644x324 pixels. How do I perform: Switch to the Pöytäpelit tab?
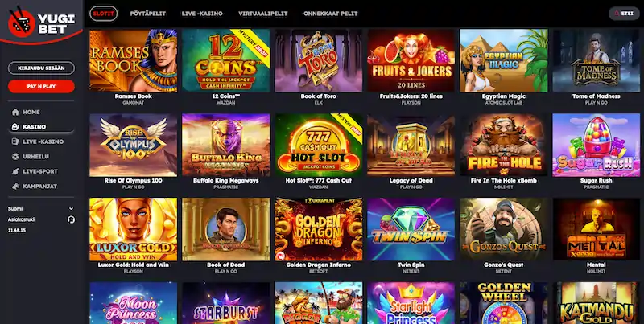(x=148, y=14)
